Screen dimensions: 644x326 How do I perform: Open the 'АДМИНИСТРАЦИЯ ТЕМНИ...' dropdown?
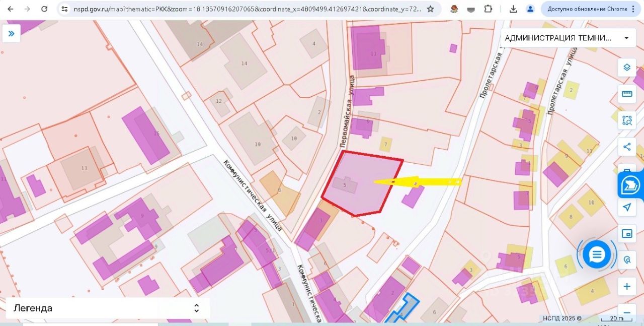568,38
